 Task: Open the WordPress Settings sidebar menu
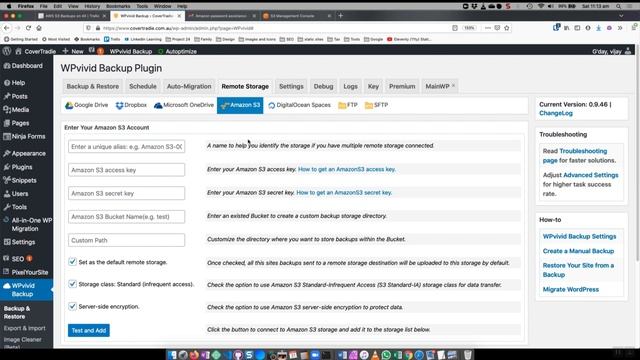pyautogui.click(x=19, y=242)
